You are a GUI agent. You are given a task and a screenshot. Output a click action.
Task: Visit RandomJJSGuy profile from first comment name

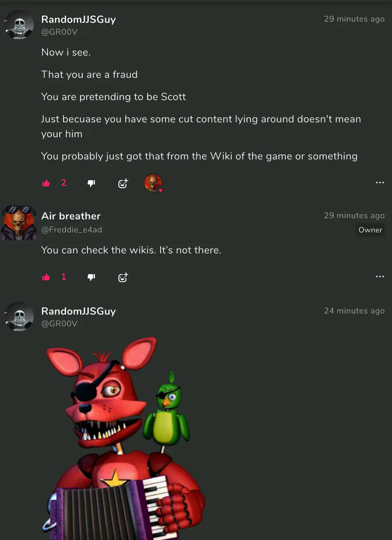tap(78, 20)
